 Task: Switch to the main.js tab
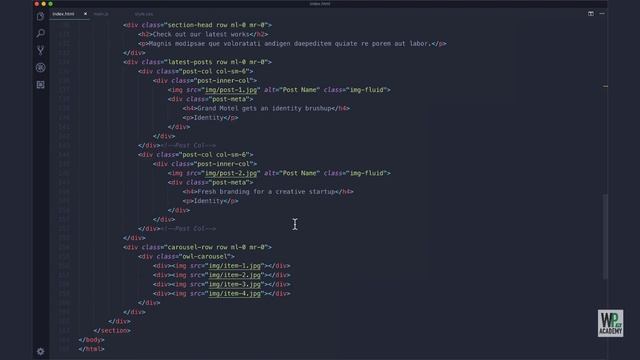coord(101,14)
